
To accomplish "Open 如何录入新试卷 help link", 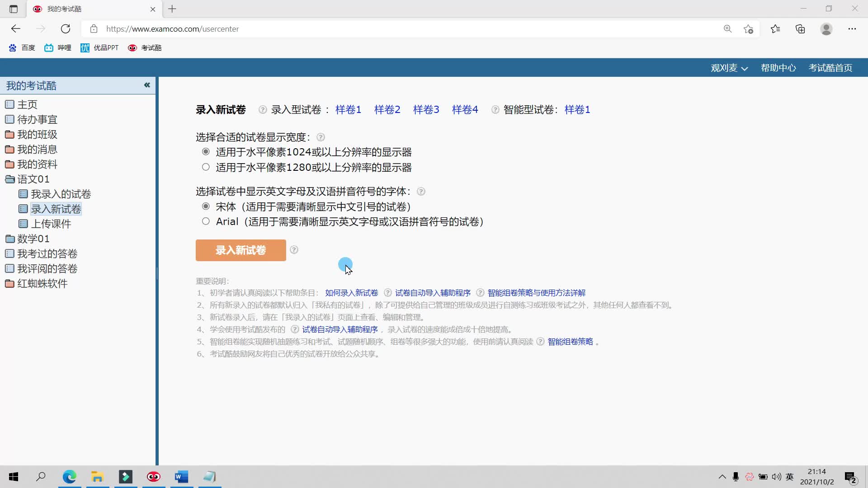I will pos(352,293).
